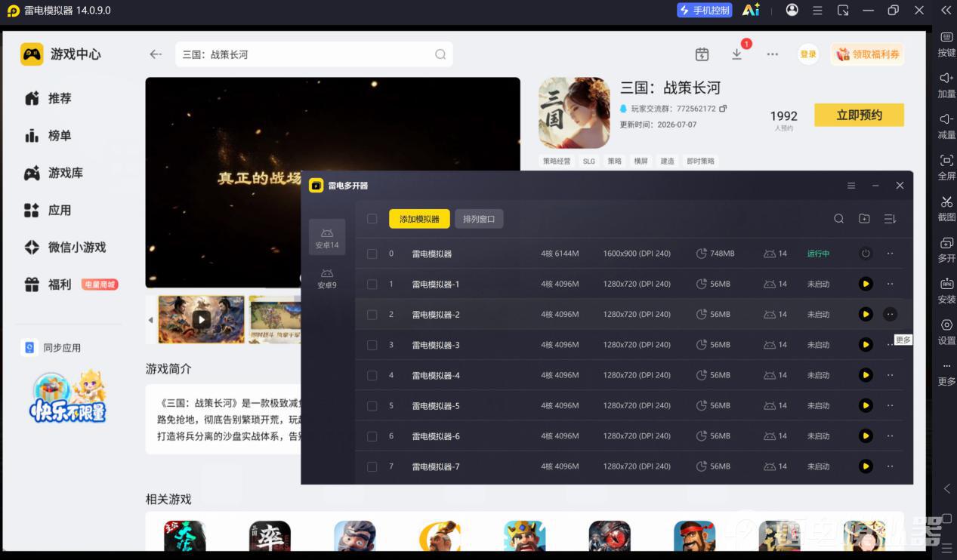
Task: Open the multi-instance window hamburger menu
Action: tap(851, 186)
